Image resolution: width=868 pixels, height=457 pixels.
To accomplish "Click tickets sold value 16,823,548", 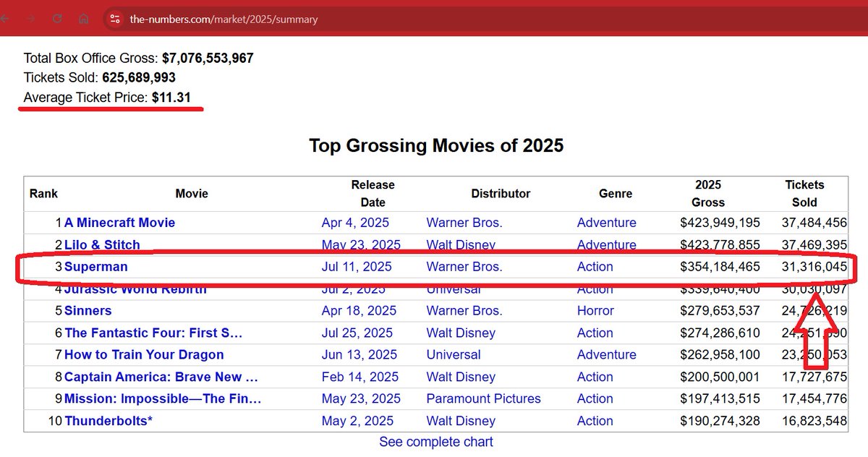I will pos(814,421).
